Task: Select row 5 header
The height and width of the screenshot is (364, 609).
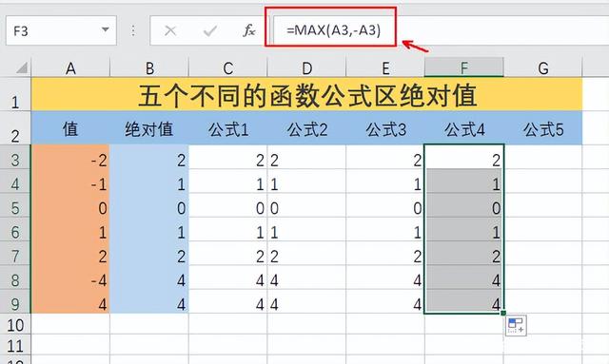Action: (x=15, y=205)
